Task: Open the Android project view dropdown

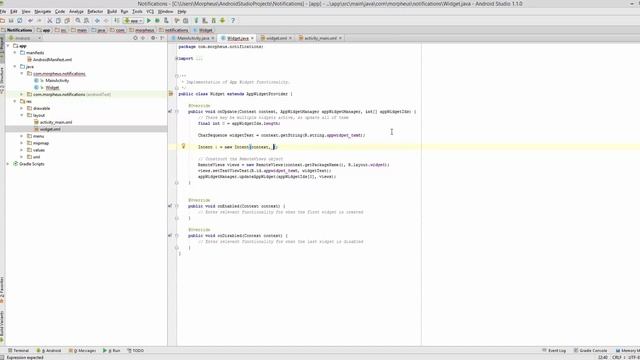Action: pos(25,38)
